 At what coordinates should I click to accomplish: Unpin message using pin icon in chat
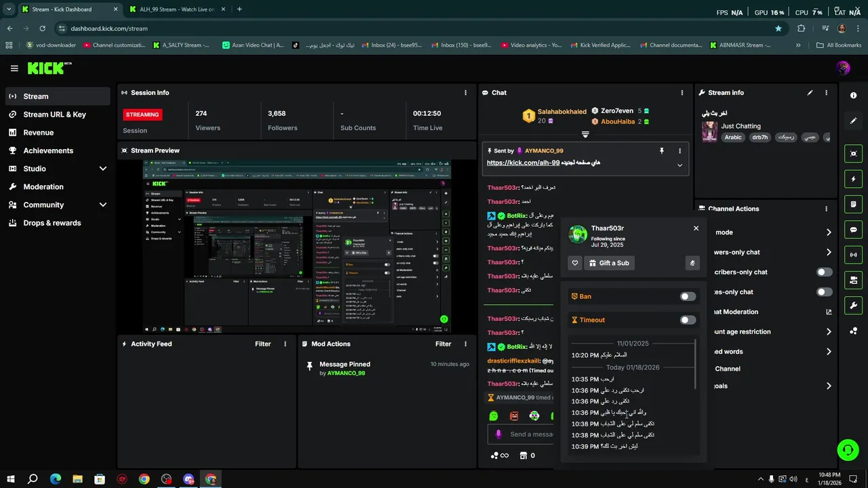tap(662, 151)
